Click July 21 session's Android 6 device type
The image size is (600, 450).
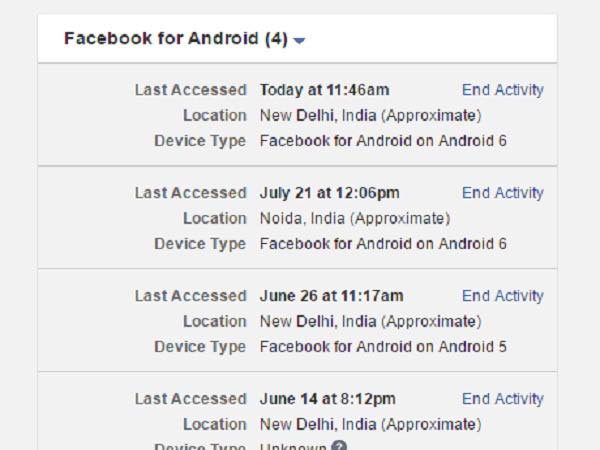click(x=383, y=244)
